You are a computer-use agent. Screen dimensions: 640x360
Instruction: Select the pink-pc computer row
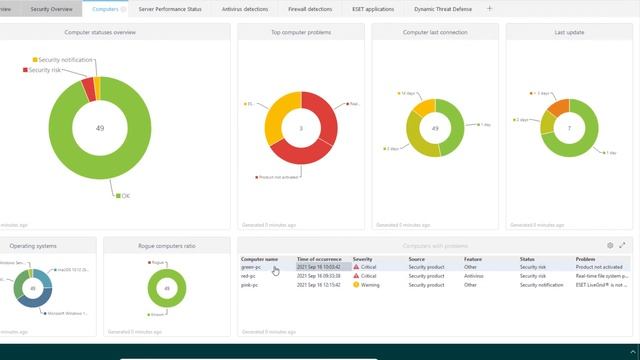pos(435,285)
